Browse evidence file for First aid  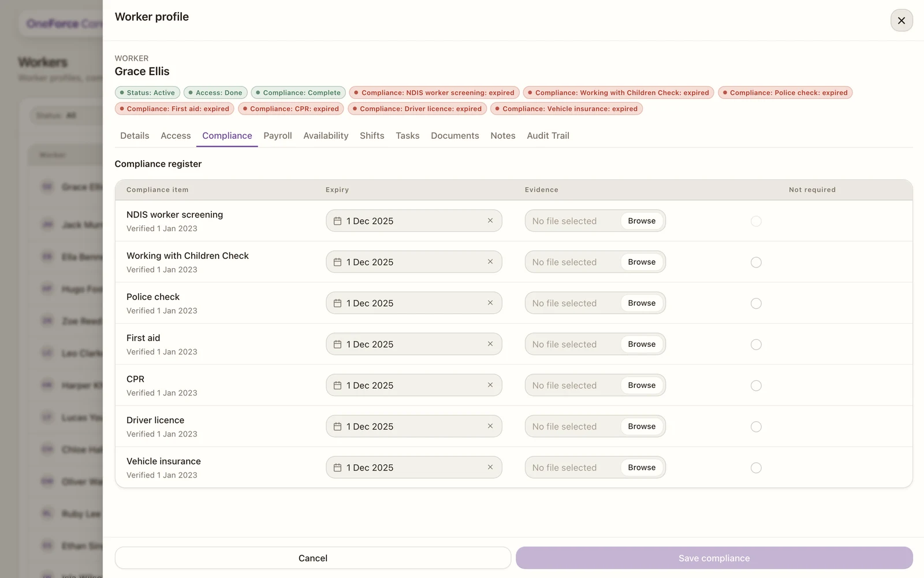[x=642, y=344]
